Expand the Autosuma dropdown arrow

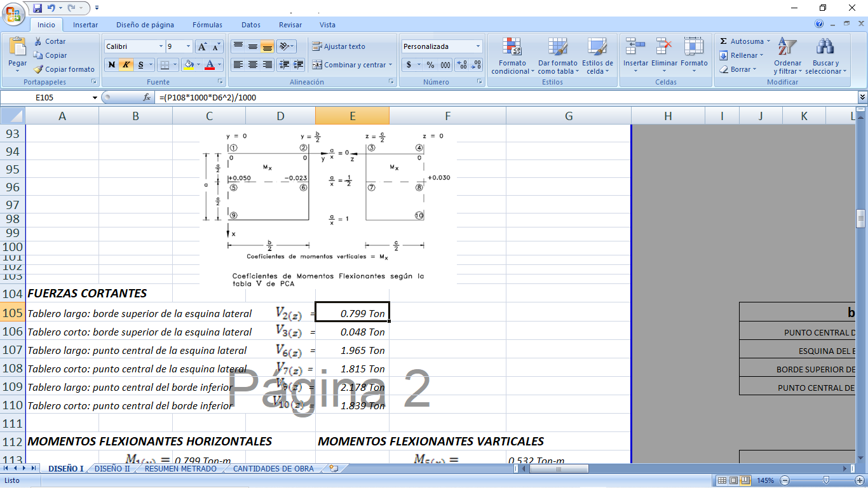(x=768, y=41)
